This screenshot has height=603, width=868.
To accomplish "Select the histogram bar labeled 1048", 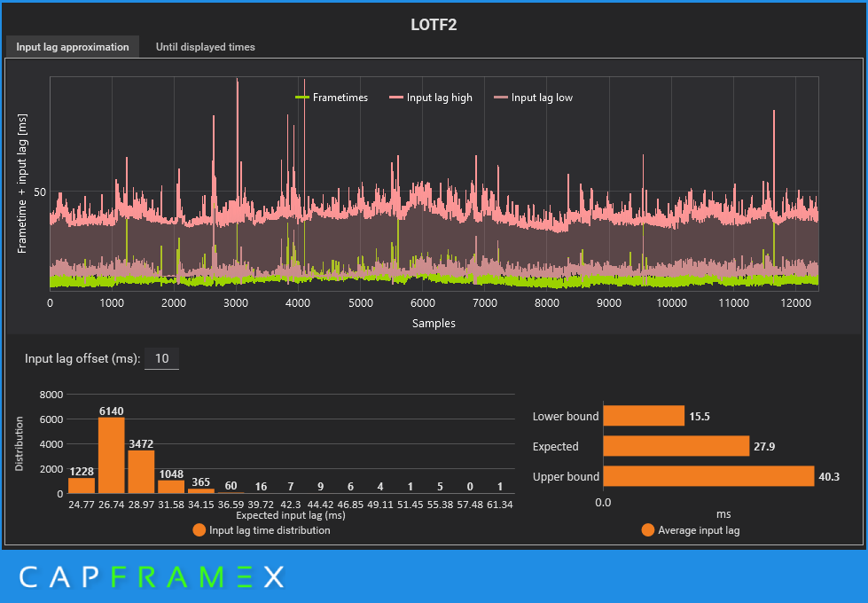I will [x=171, y=487].
